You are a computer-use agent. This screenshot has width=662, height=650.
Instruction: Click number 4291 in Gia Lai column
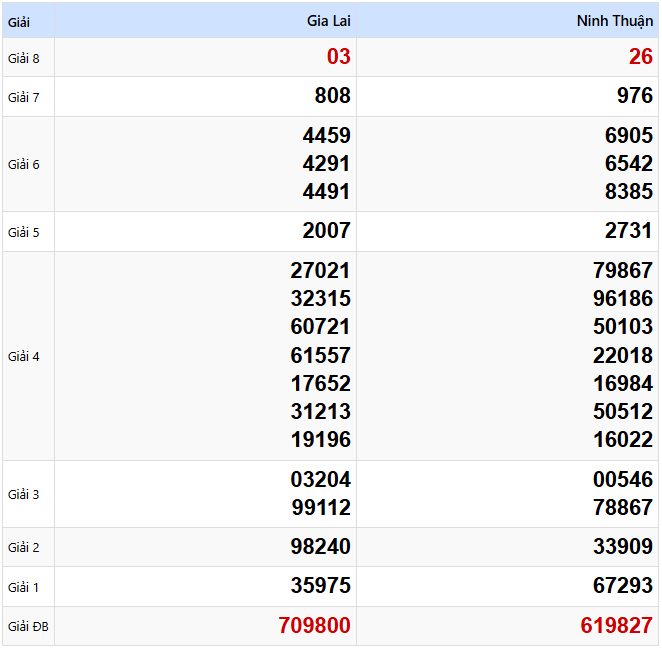point(326,164)
